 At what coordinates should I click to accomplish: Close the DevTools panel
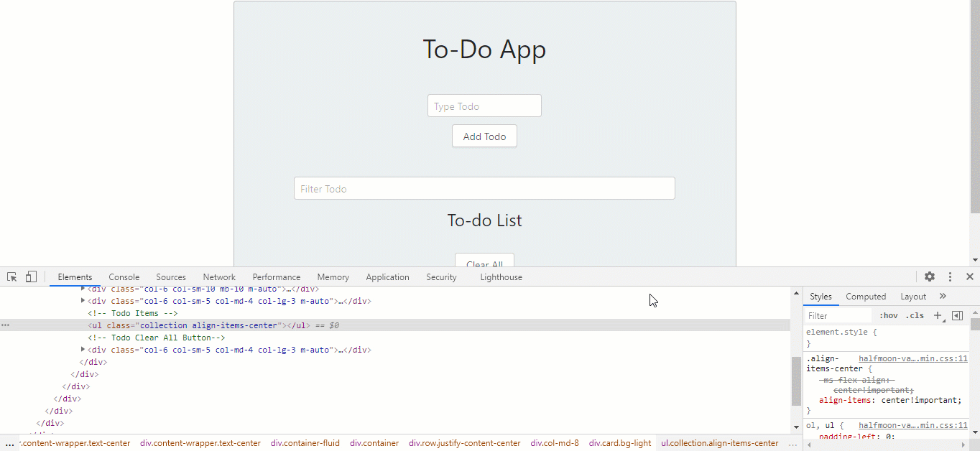point(969,277)
